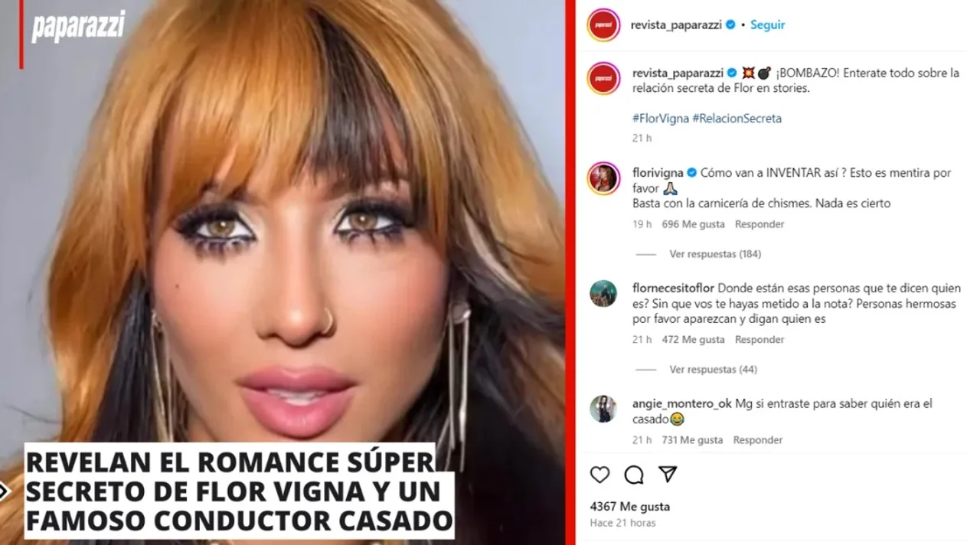Like the post with the heart icon
This screenshot has width=980, height=545.
(x=600, y=475)
